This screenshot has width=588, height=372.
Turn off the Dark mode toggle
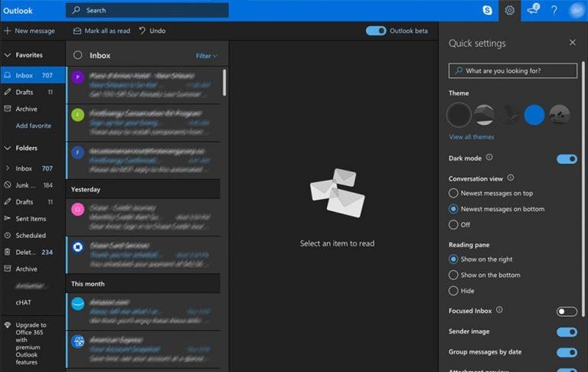(567, 159)
